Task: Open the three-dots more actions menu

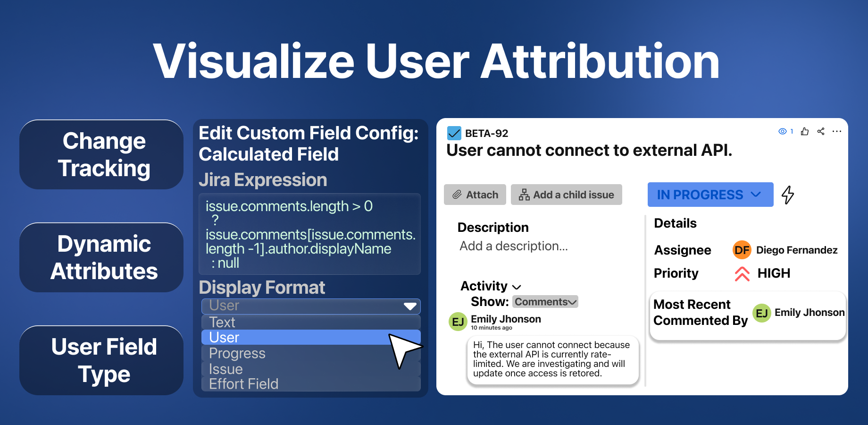Action: coord(837,131)
